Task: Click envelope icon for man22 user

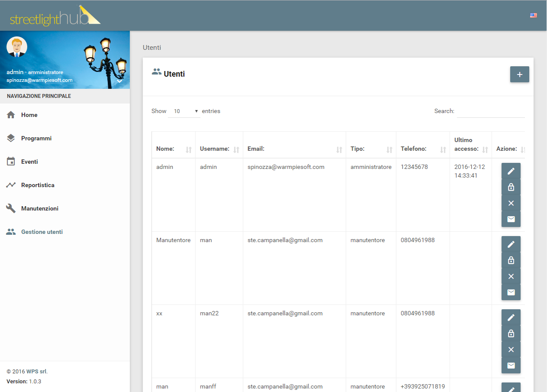Action: click(x=511, y=366)
